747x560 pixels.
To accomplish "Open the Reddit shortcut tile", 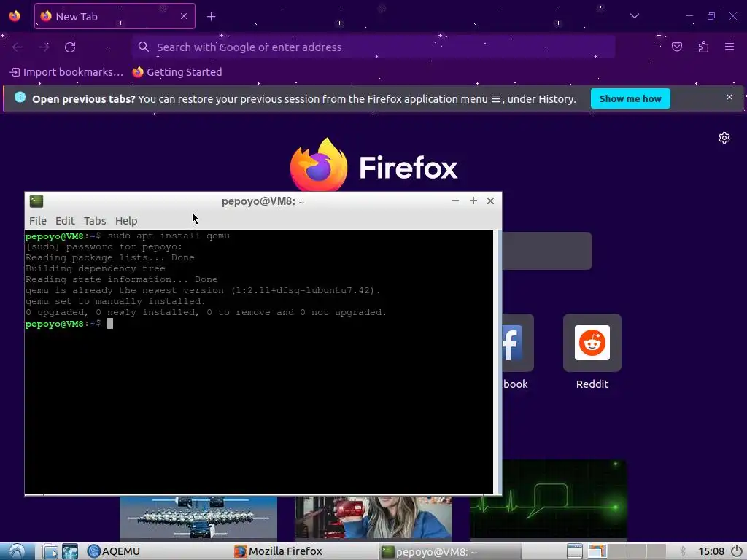I will coord(592,343).
